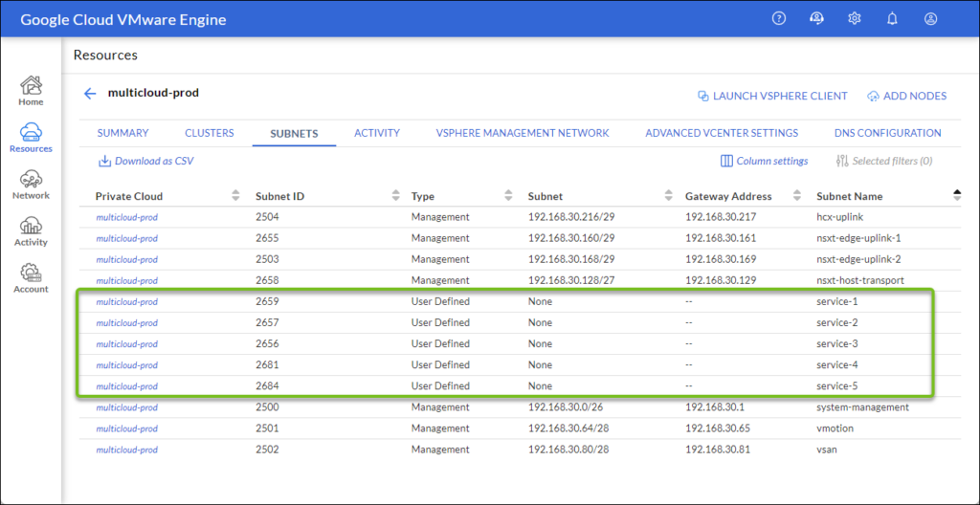Viewport: 980px width, 505px height.
Task: Open multicloud-prod link in service-1 row
Action: [127, 302]
